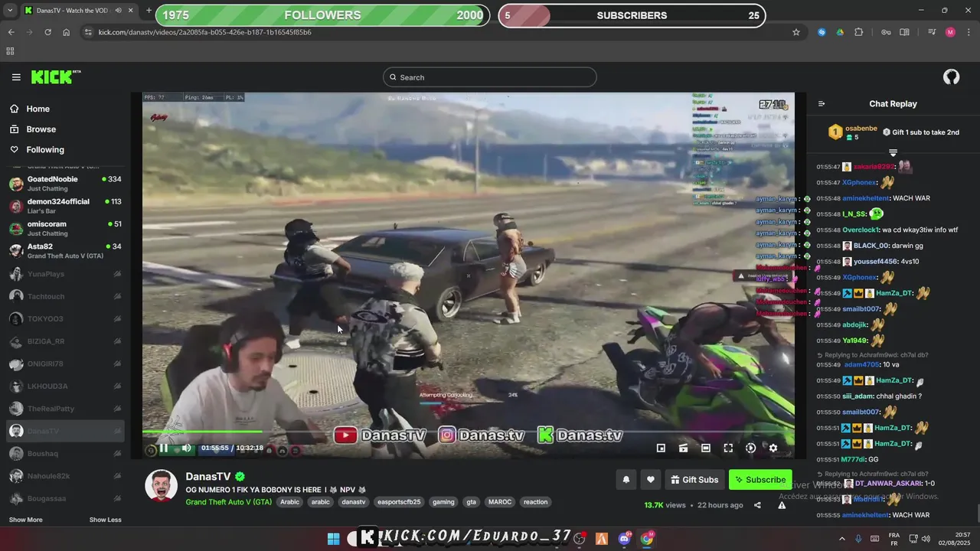Select the gaming tag
980x551 pixels.
pyautogui.click(x=443, y=502)
